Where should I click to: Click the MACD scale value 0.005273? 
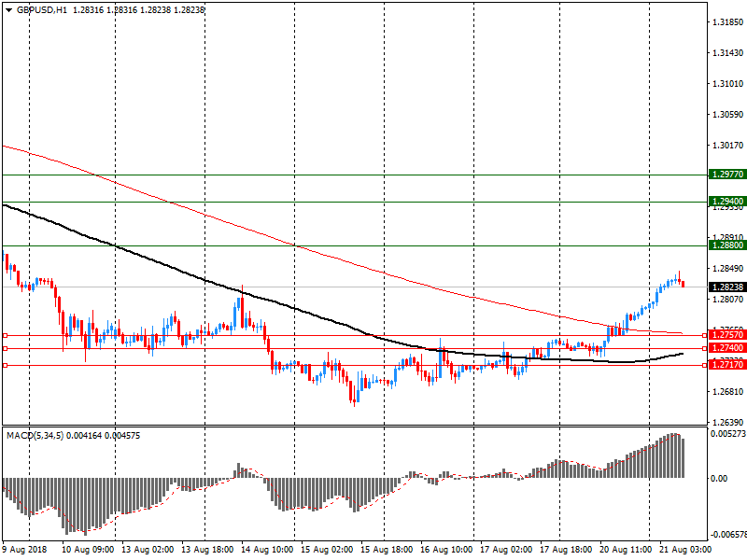point(728,434)
